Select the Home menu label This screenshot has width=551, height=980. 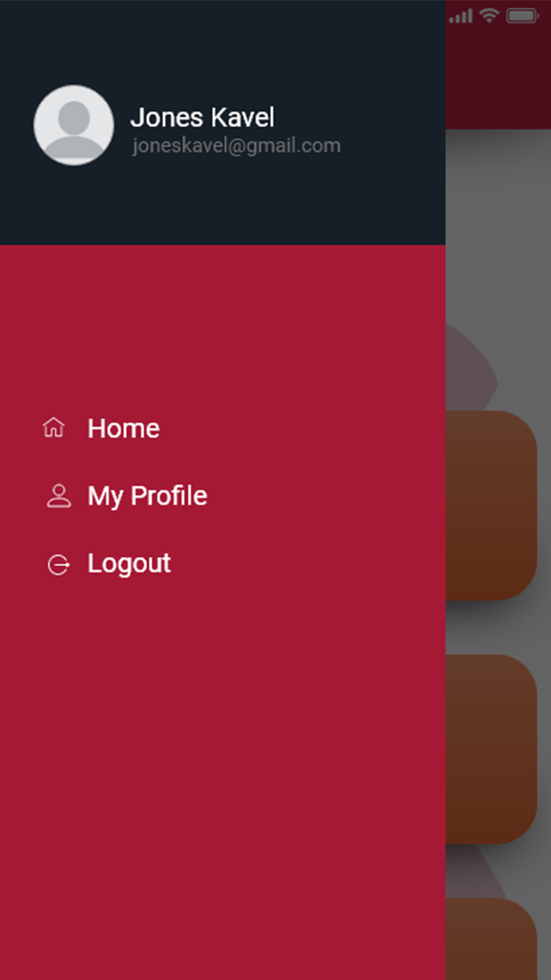[123, 428]
